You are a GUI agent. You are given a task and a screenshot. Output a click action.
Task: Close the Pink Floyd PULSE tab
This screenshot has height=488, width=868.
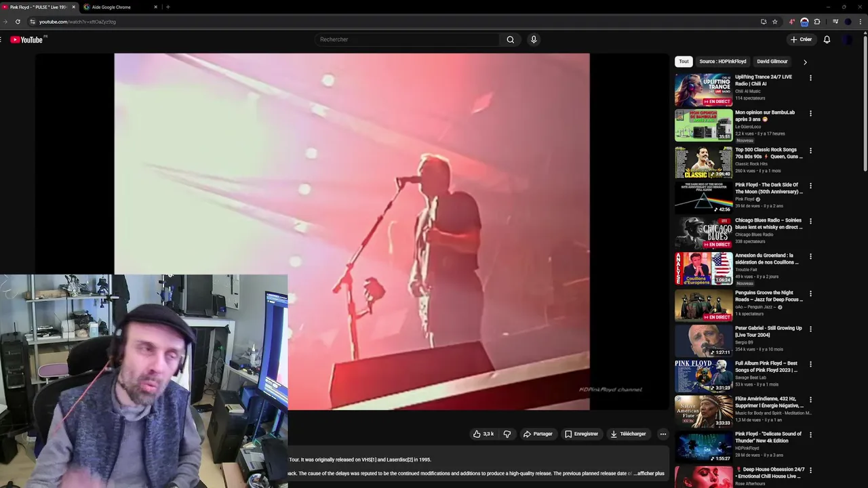click(x=74, y=7)
